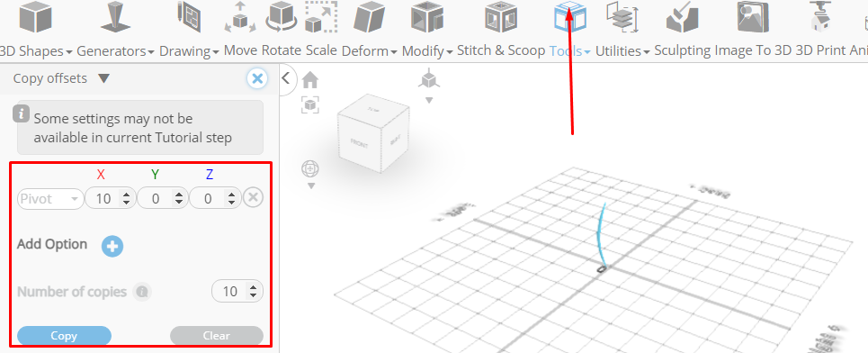Click the X offset value field
Screen dimensions: 868x353
tap(110, 199)
